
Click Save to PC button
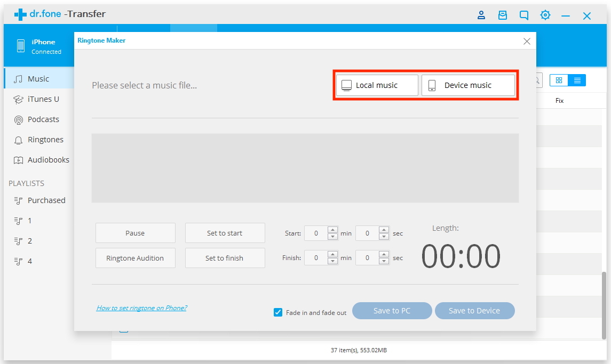click(x=392, y=311)
